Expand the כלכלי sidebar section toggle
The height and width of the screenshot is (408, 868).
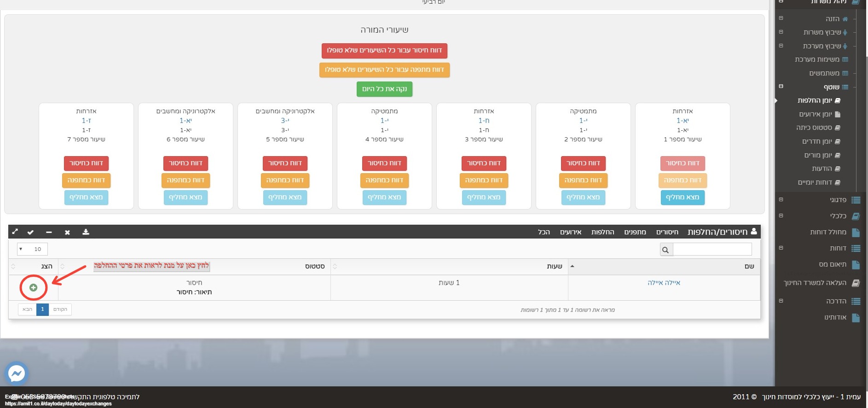[781, 216]
